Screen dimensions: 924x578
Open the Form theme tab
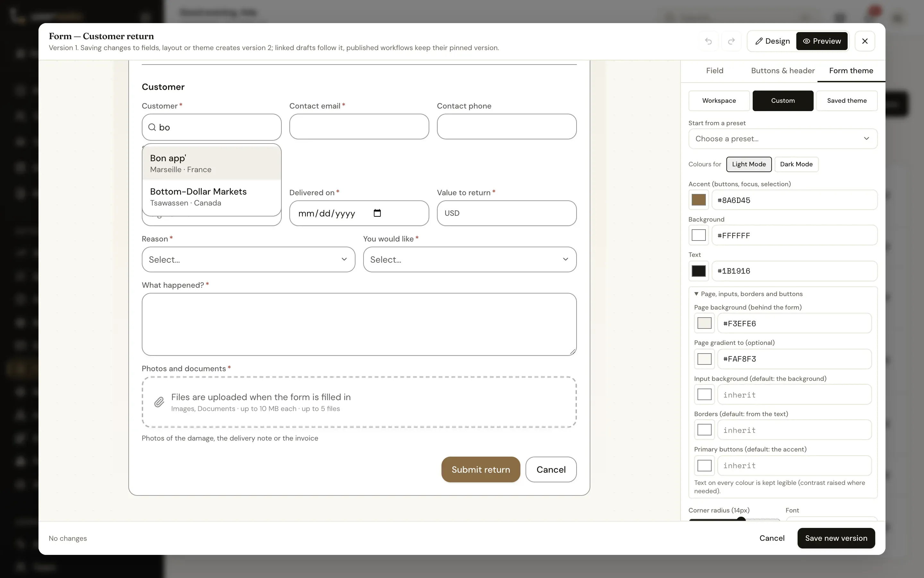pos(851,71)
